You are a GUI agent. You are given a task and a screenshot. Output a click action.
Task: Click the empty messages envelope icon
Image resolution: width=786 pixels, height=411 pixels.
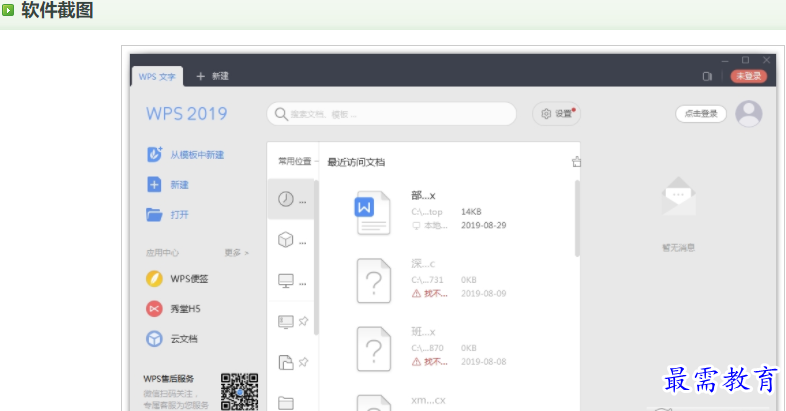coord(678,196)
